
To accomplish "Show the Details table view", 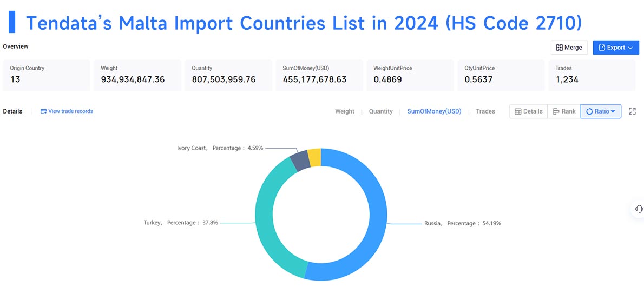I will (x=529, y=111).
